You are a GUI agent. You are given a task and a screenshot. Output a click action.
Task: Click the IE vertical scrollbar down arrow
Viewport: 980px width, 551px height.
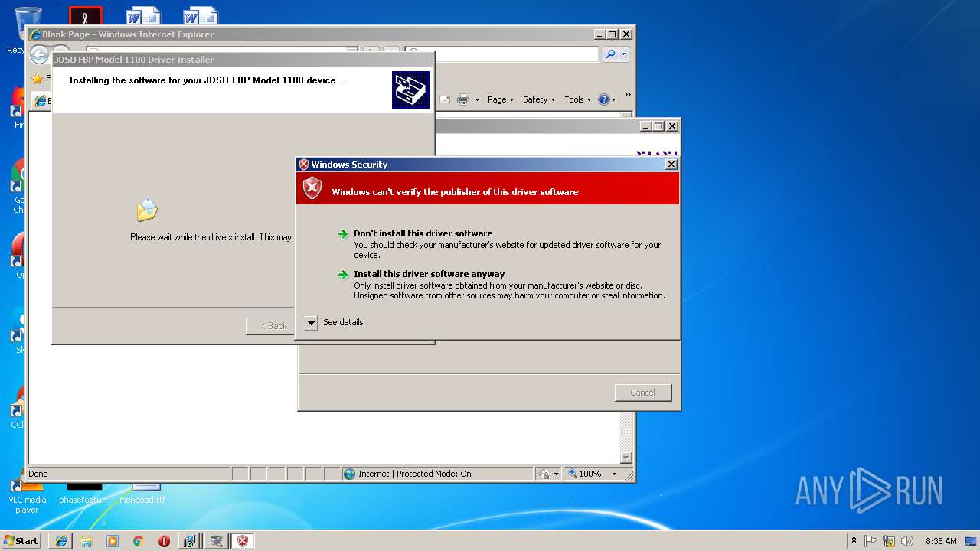626,458
